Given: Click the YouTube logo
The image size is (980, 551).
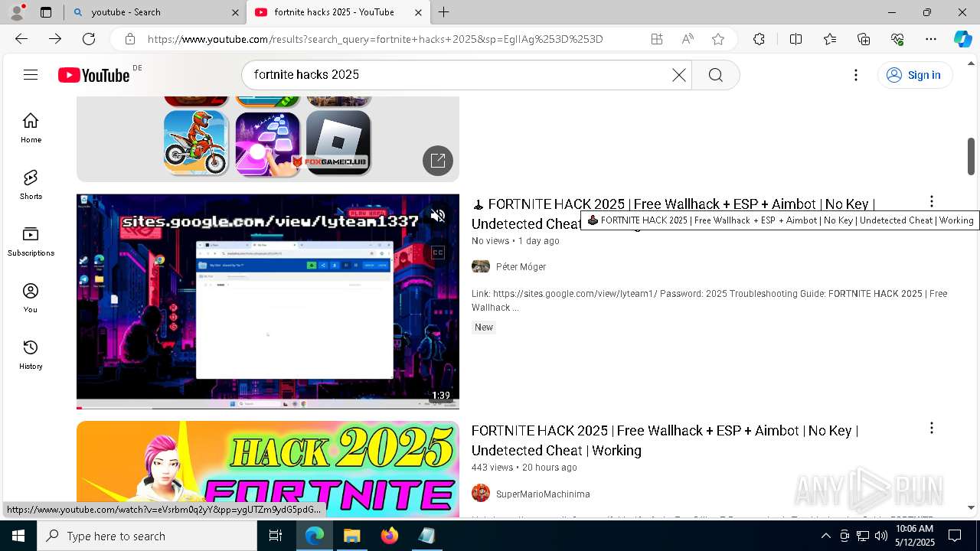Looking at the screenshot, I should click(x=94, y=75).
